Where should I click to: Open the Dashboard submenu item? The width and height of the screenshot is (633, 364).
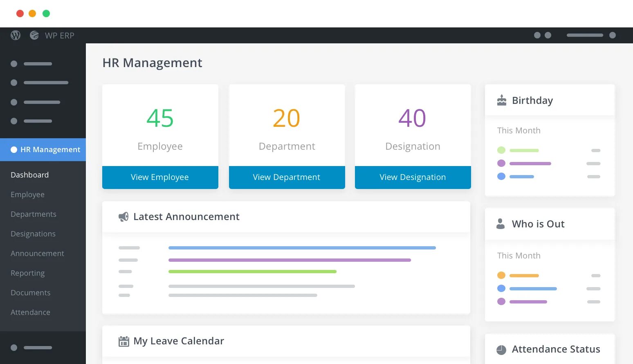(x=30, y=175)
